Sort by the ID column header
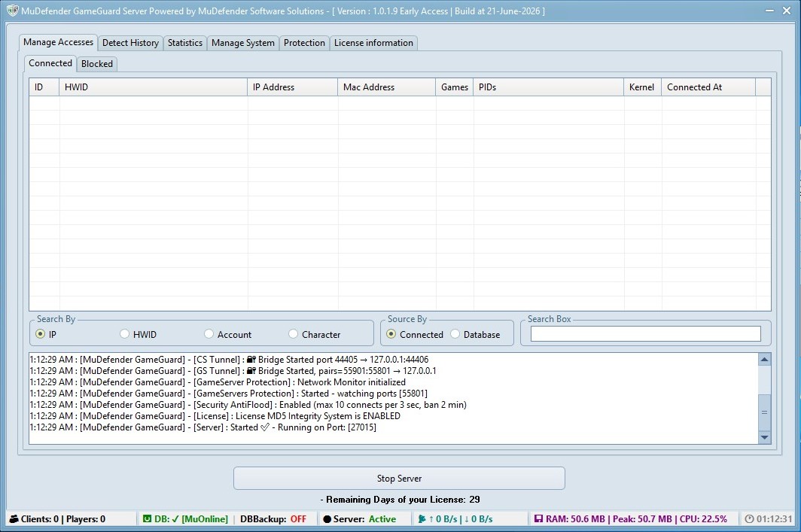 (44, 87)
